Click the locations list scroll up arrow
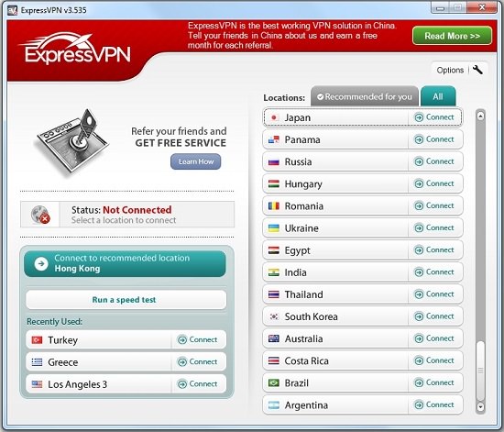Viewport: 504px width, 432px height. click(x=480, y=116)
